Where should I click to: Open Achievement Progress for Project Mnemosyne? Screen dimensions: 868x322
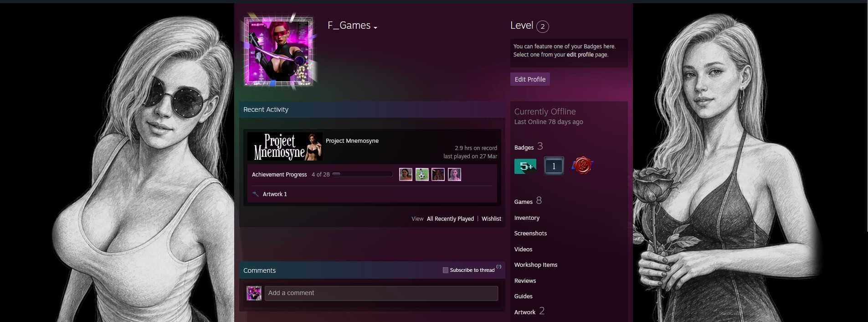[279, 175]
